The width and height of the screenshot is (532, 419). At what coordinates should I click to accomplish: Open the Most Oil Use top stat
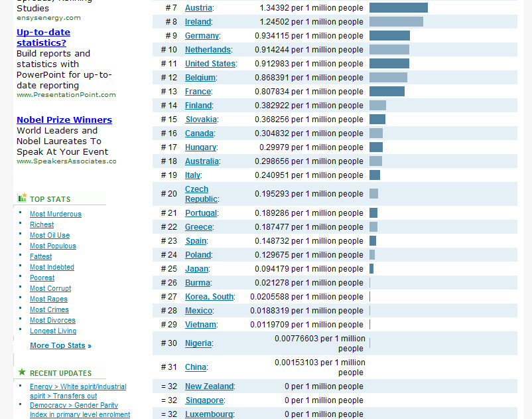tap(50, 235)
